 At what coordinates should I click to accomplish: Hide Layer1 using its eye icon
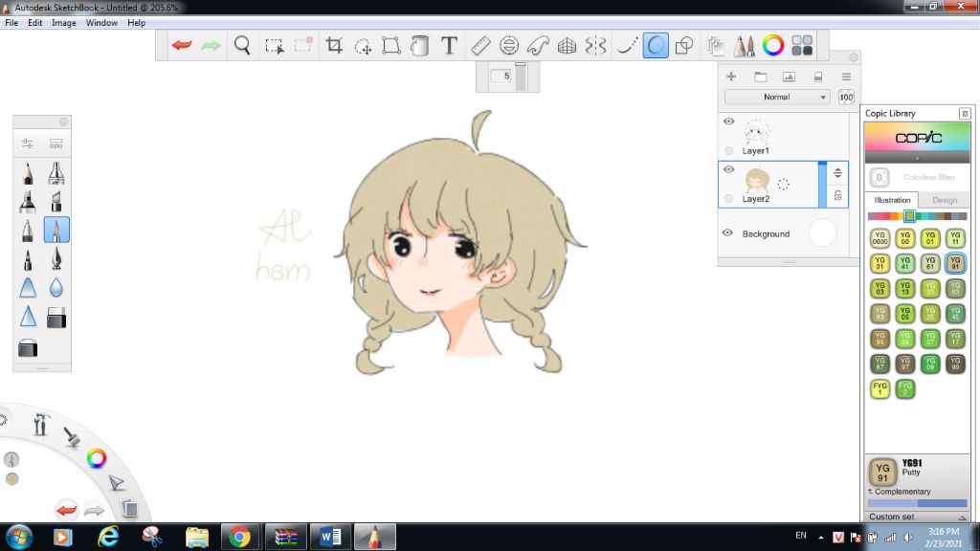[x=728, y=121]
